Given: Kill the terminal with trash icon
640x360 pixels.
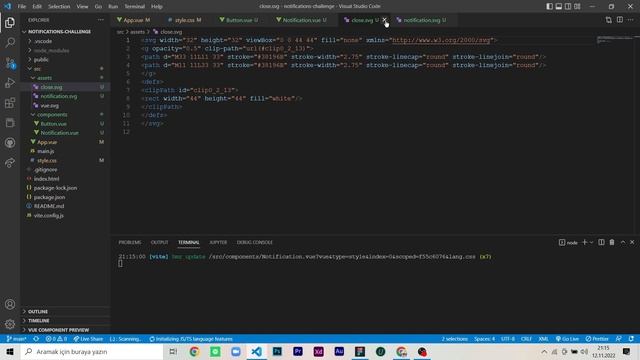Looking at the screenshot, I should pyautogui.click(x=612, y=242).
